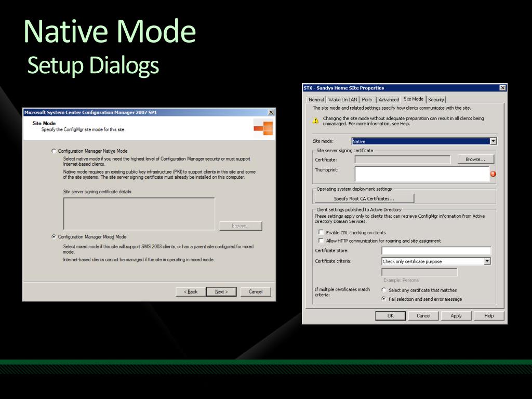Click the Back button in setup wizard
532x399 pixels.
pos(190,292)
